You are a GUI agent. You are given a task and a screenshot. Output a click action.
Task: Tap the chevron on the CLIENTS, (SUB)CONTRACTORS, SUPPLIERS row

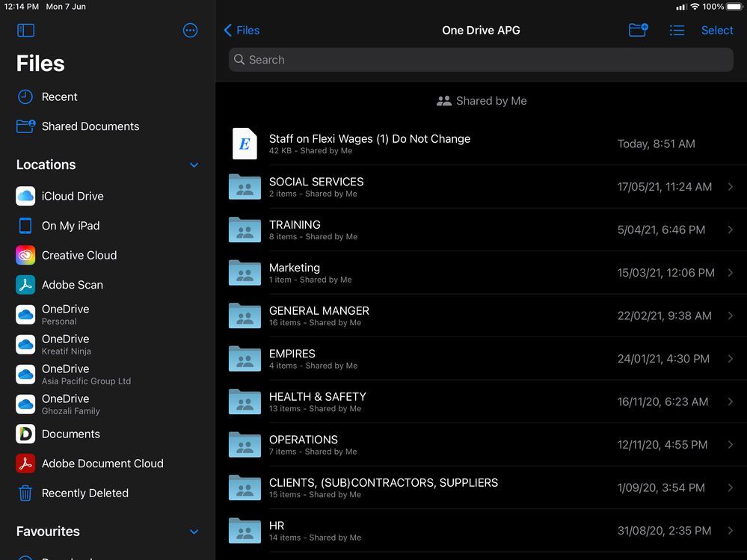pyautogui.click(x=731, y=487)
